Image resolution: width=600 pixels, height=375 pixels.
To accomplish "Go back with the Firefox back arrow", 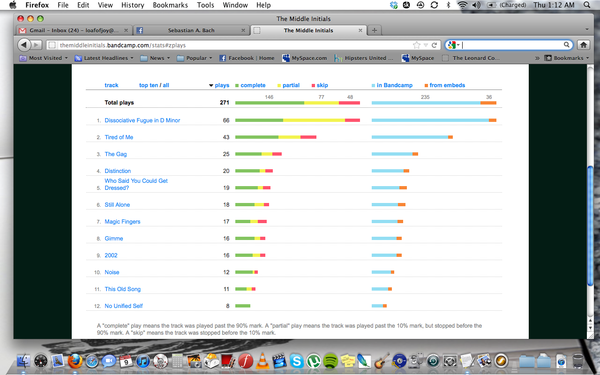I will click(24, 45).
